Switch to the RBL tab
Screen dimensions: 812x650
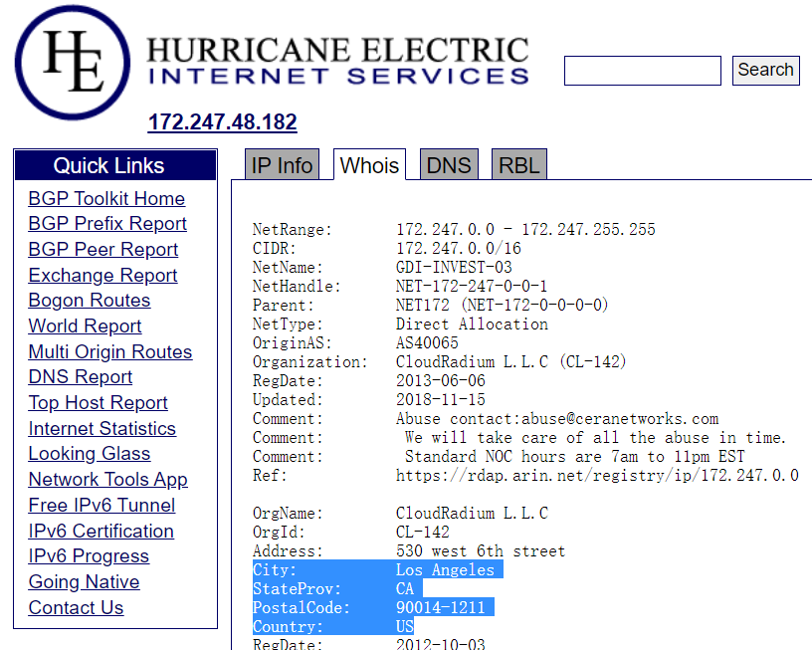click(518, 164)
